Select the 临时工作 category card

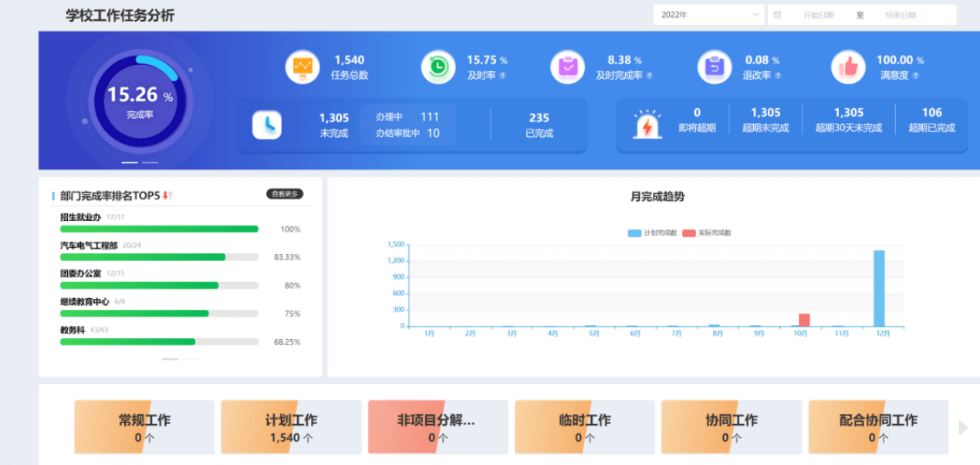(x=584, y=427)
